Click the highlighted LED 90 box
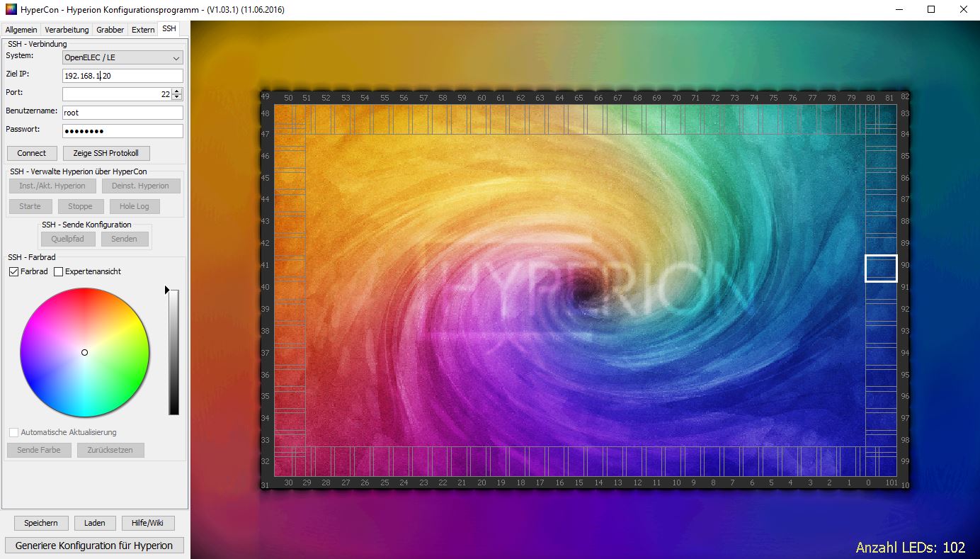 pos(881,269)
